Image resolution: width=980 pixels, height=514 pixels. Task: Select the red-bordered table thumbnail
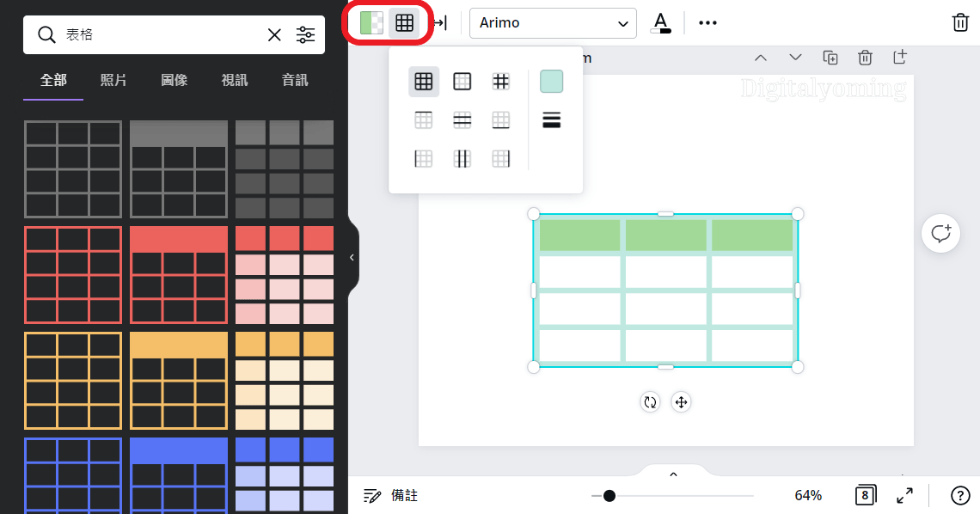(73, 275)
